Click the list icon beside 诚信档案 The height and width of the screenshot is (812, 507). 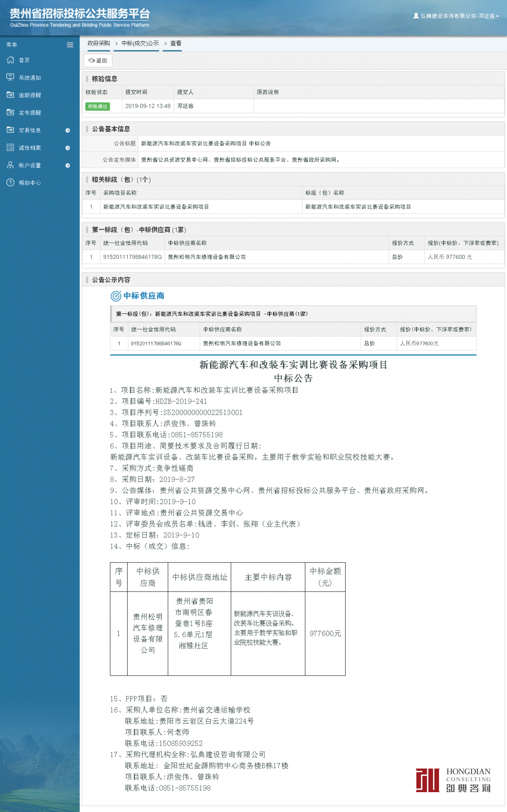click(11, 147)
